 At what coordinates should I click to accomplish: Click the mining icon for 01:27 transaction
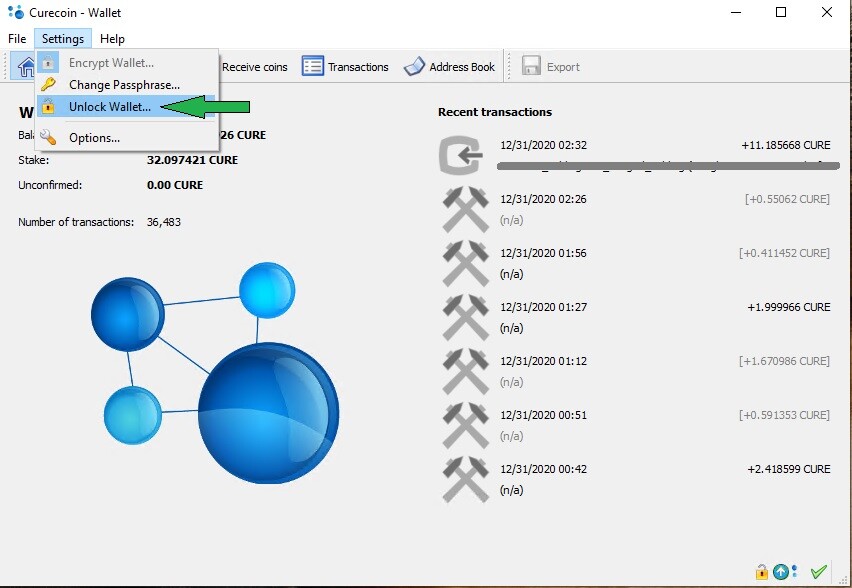coord(466,317)
